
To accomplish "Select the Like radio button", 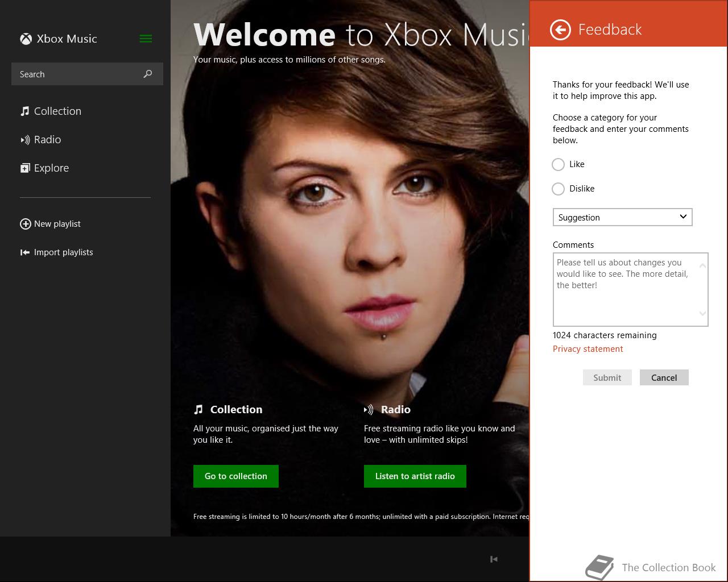I will click(x=559, y=164).
